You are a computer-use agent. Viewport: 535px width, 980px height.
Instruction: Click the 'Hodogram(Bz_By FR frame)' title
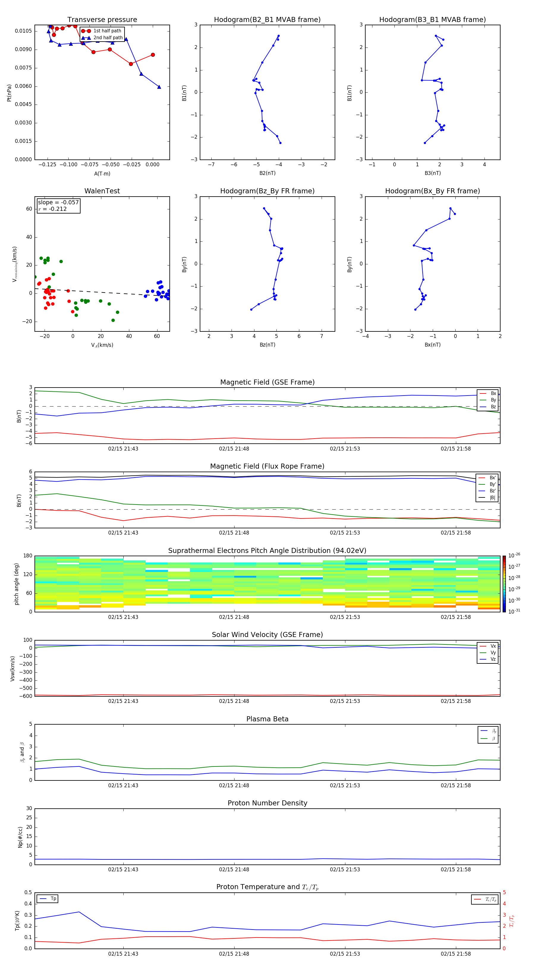click(267, 191)
